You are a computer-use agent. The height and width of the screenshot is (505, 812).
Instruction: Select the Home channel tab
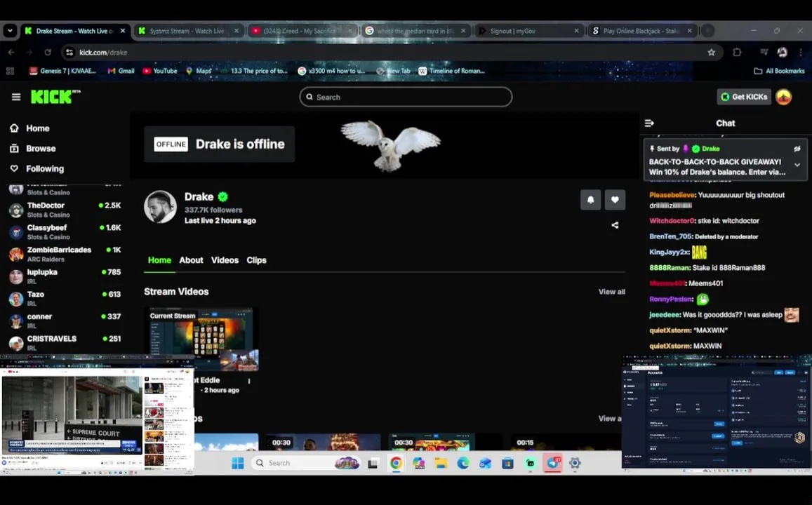coord(159,260)
